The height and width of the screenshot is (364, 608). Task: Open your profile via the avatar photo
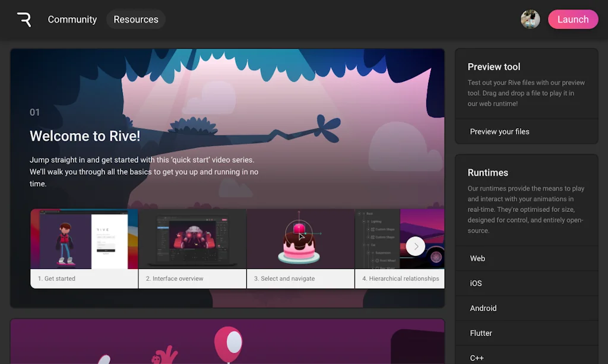point(530,19)
